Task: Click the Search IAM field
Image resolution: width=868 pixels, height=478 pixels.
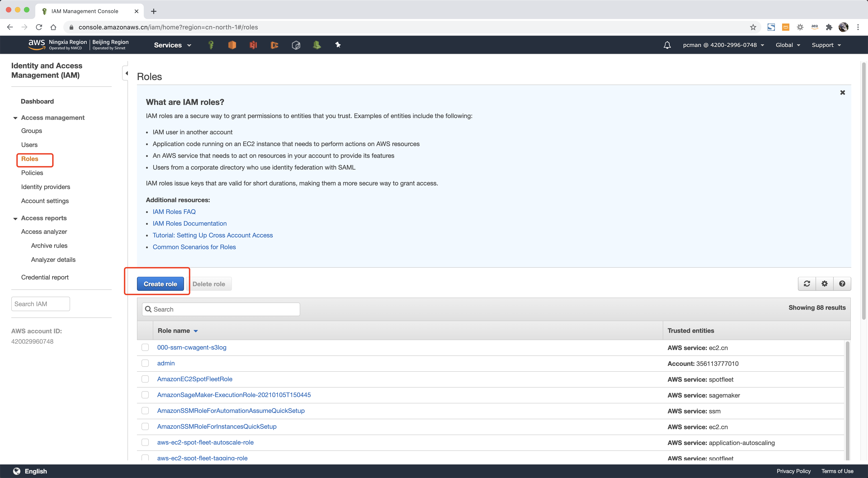Action: point(40,304)
